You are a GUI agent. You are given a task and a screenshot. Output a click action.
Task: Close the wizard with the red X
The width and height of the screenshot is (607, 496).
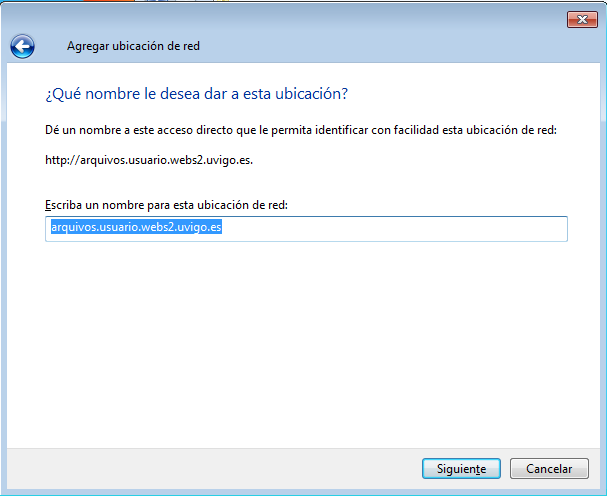pyautogui.click(x=581, y=19)
